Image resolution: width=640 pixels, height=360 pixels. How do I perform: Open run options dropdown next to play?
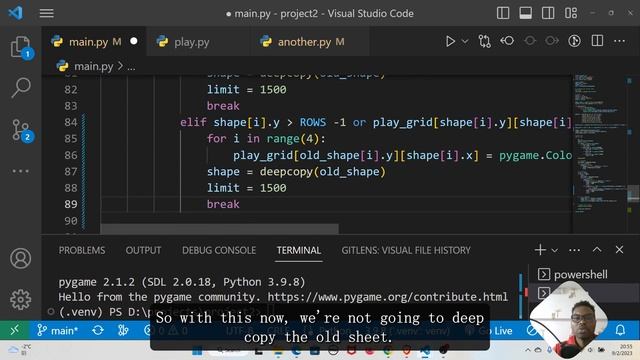(x=464, y=41)
